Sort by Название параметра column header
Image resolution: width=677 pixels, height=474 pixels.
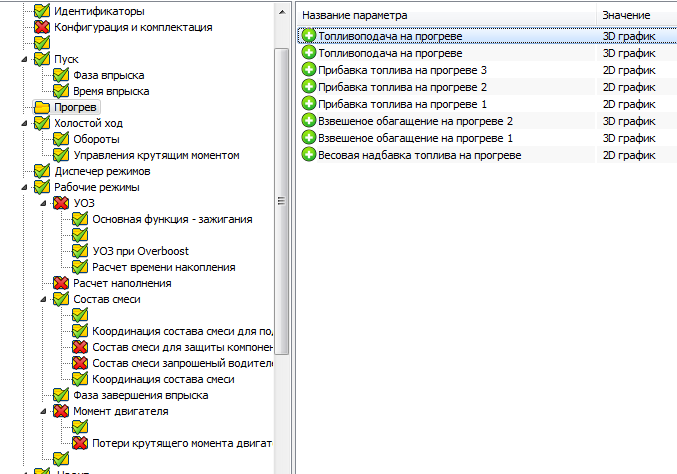445,16
